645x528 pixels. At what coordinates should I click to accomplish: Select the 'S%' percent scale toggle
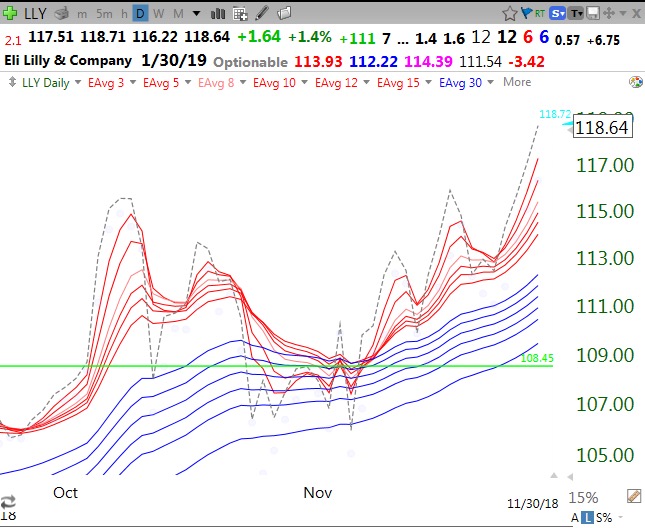[604, 518]
